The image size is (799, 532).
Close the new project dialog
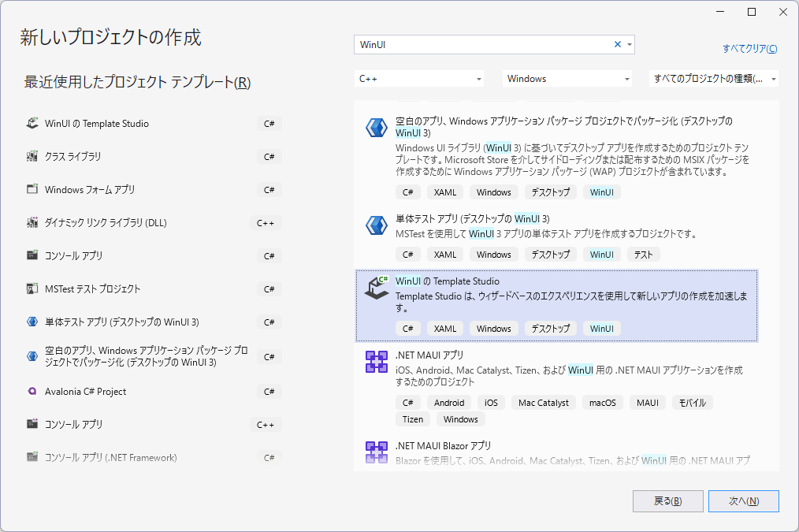click(x=783, y=12)
